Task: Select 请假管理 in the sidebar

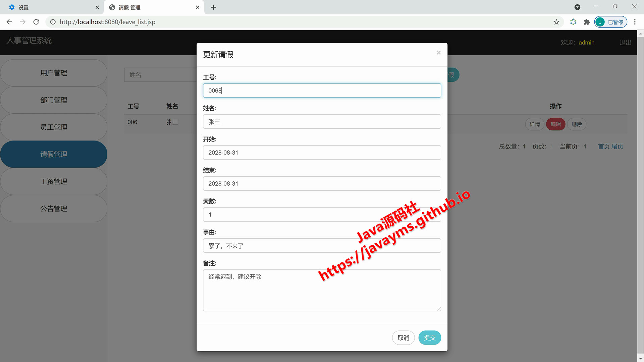Action: point(54,155)
